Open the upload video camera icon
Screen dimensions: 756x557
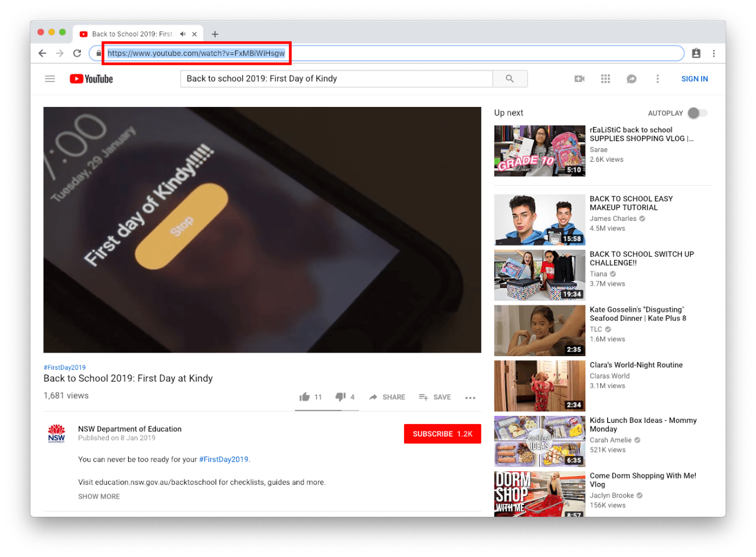(x=579, y=79)
